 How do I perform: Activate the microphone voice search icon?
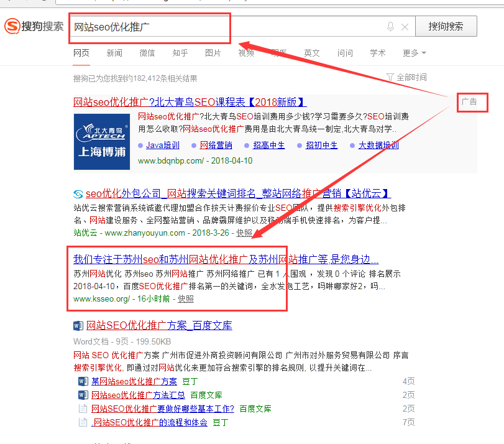click(390, 27)
